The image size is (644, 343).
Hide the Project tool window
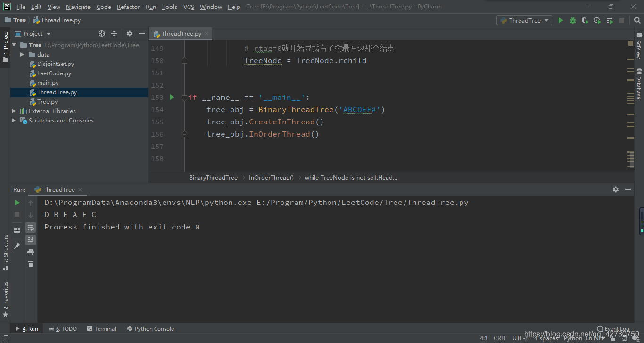(142, 33)
